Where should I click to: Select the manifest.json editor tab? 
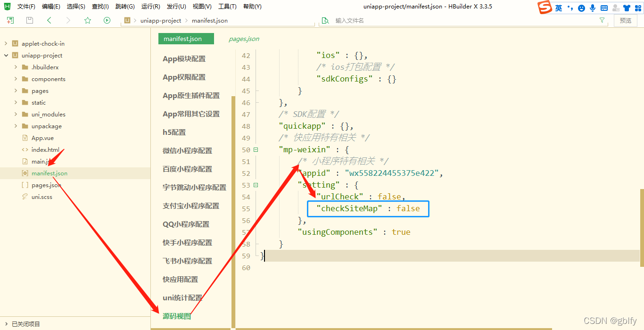[186, 39]
